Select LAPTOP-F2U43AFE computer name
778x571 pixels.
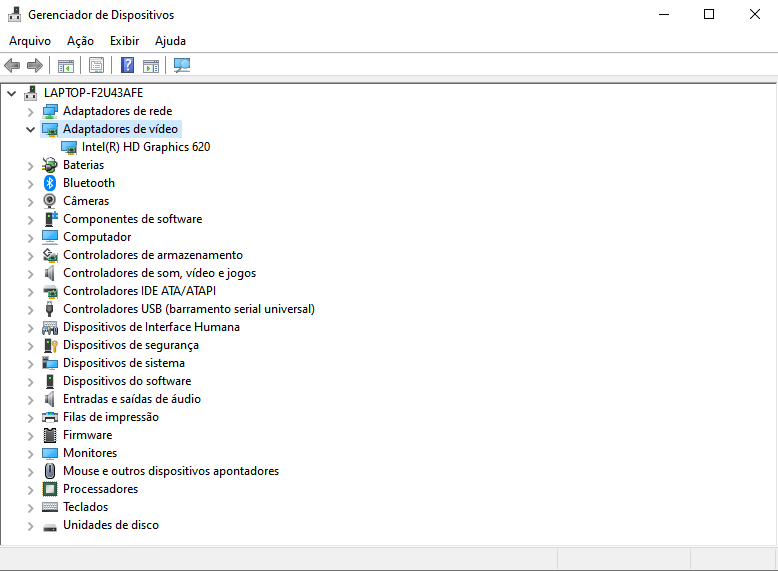click(93, 93)
